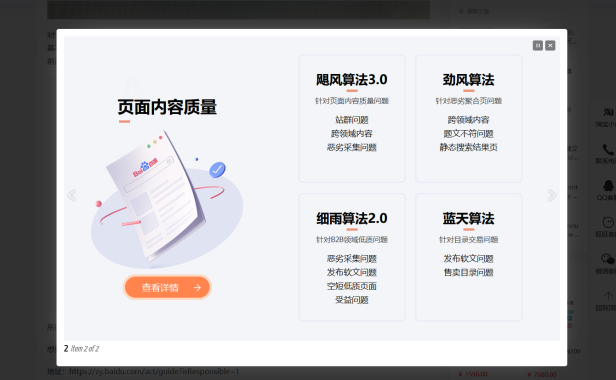Click 题文不符问题 text
This screenshot has height=380, width=616.
point(468,134)
